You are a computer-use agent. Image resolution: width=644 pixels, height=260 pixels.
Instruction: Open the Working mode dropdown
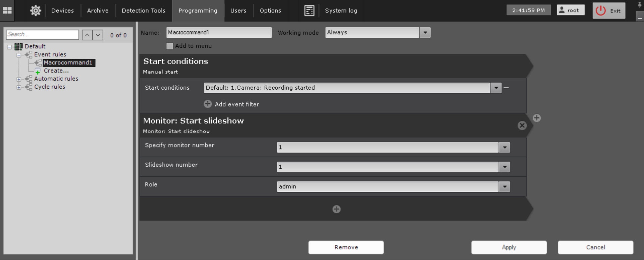(x=425, y=33)
